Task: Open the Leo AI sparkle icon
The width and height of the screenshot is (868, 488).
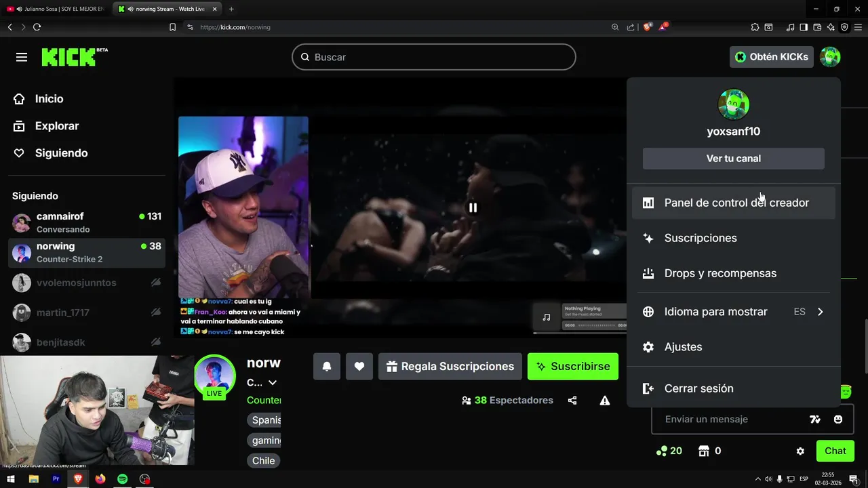Action: point(831,27)
